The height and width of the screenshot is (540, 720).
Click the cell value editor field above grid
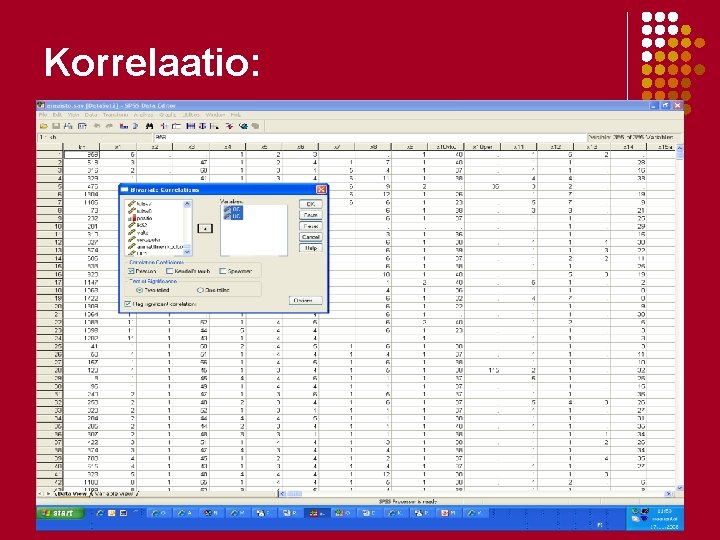pos(370,137)
